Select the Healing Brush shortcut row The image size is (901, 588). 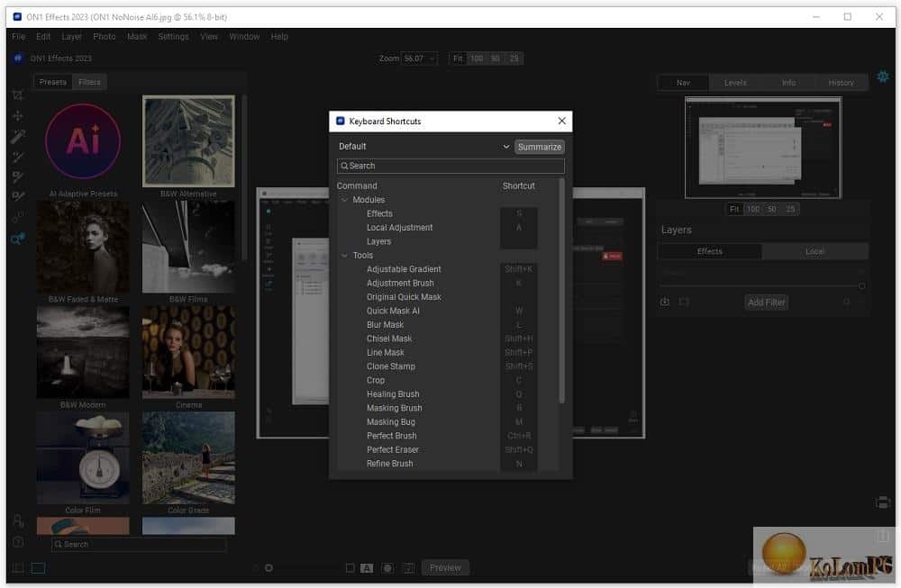click(446, 394)
